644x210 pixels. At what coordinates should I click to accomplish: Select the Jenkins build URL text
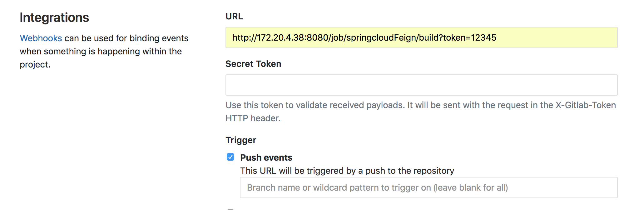click(364, 37)
